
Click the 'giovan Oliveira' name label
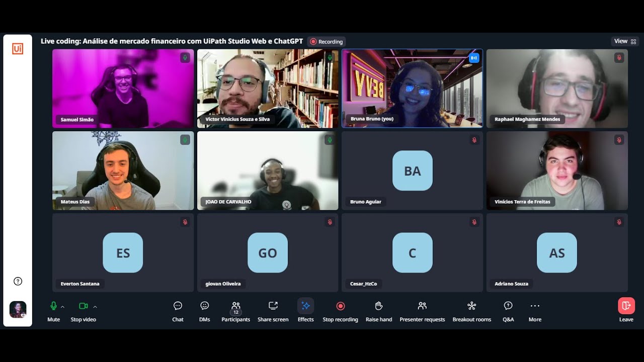tap(223, 284)
